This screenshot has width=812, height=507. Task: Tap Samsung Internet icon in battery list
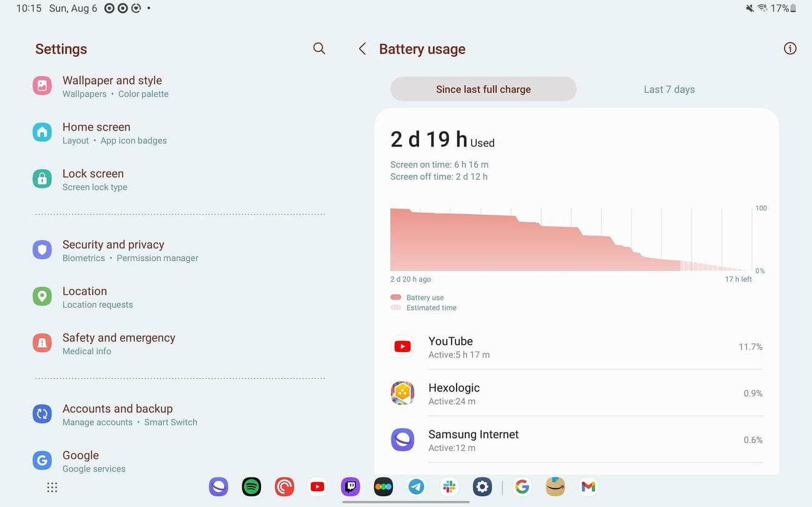click(402, 440)
